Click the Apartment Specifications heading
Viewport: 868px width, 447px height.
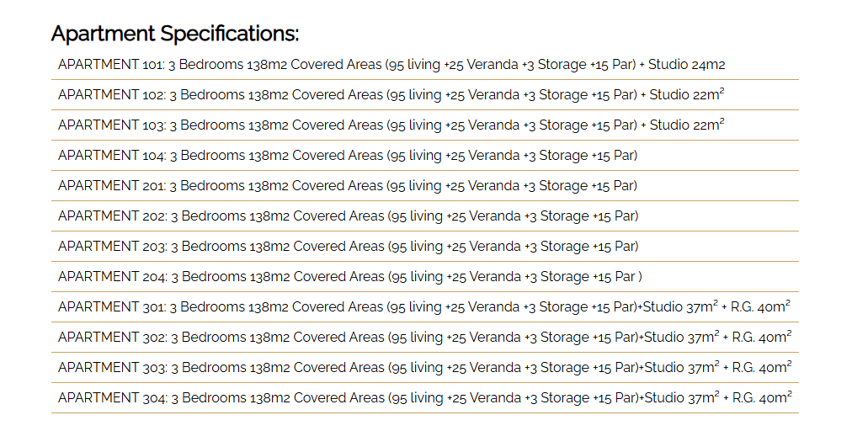click(x=175, y=34)
